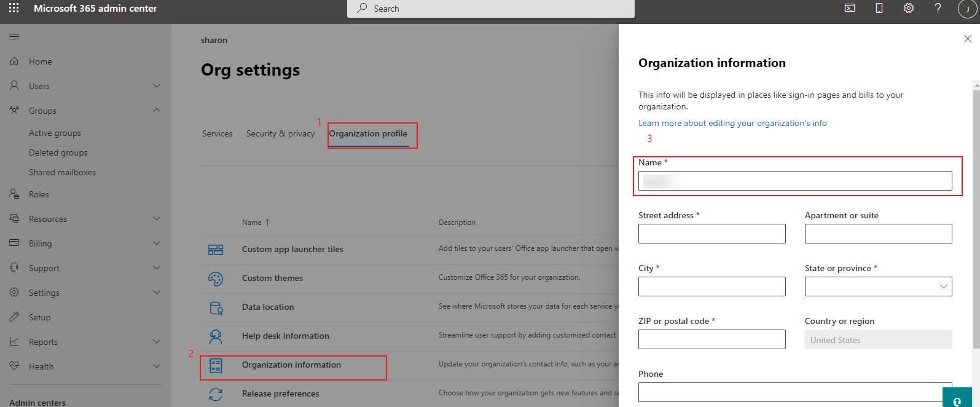This screenshot has width=980, height=407.
Task: Click the Health heart icon
Action: 14,366
